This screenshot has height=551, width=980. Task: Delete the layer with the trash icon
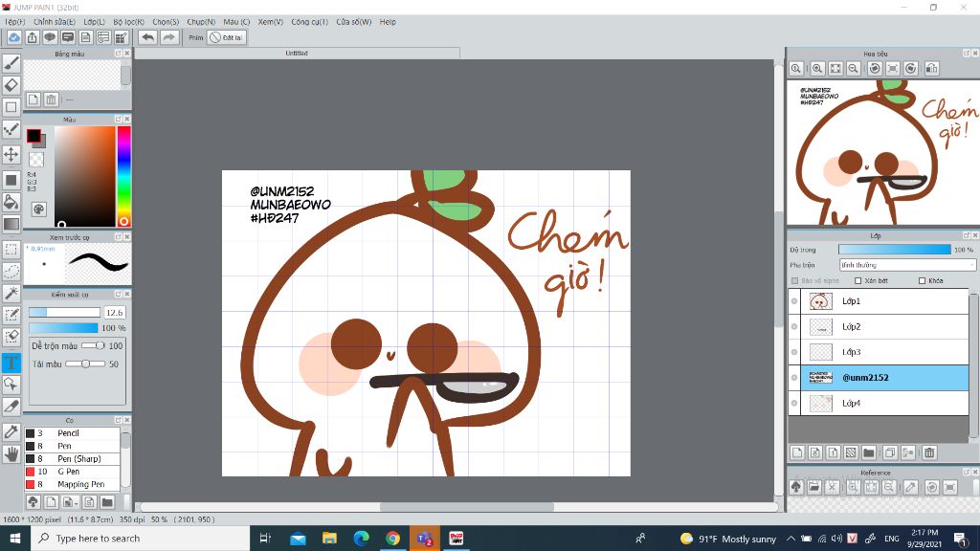[x=929, y=452]
